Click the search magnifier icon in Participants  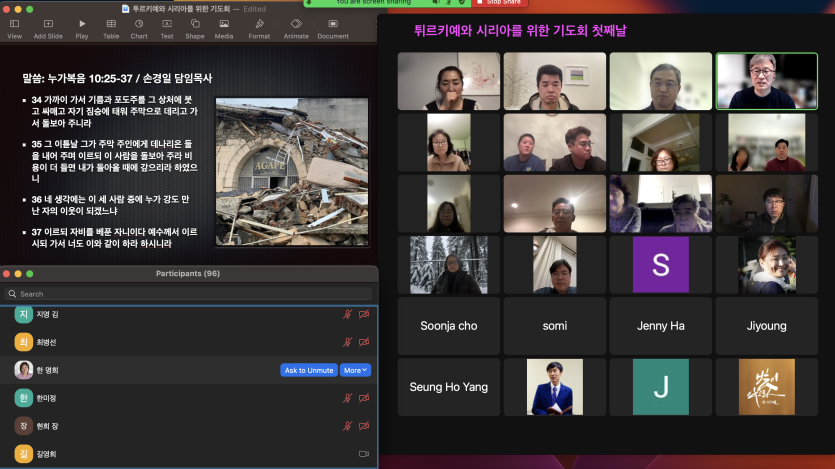tap(12, 294)
